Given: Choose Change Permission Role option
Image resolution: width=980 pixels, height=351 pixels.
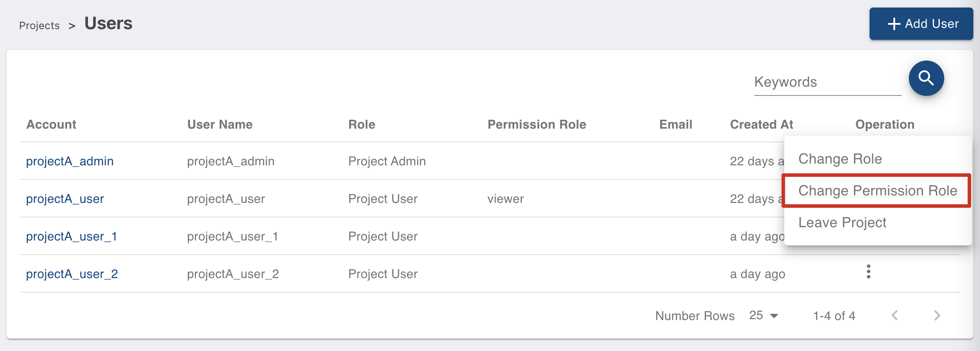Looking at the screenshot, I should (877, 191).
